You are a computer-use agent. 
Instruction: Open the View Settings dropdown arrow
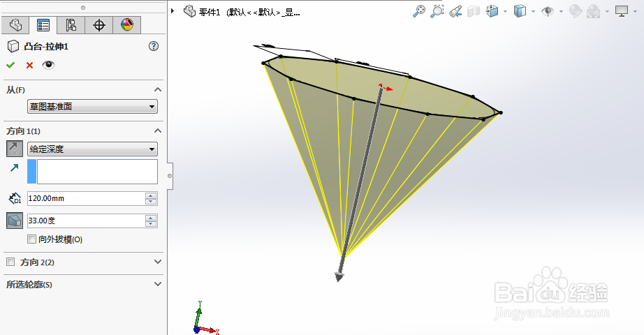coord(636,11)
